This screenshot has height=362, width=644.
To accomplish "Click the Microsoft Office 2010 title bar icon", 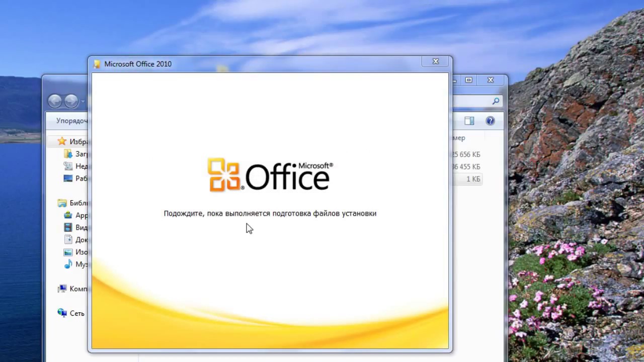I will tap(97, 64).
